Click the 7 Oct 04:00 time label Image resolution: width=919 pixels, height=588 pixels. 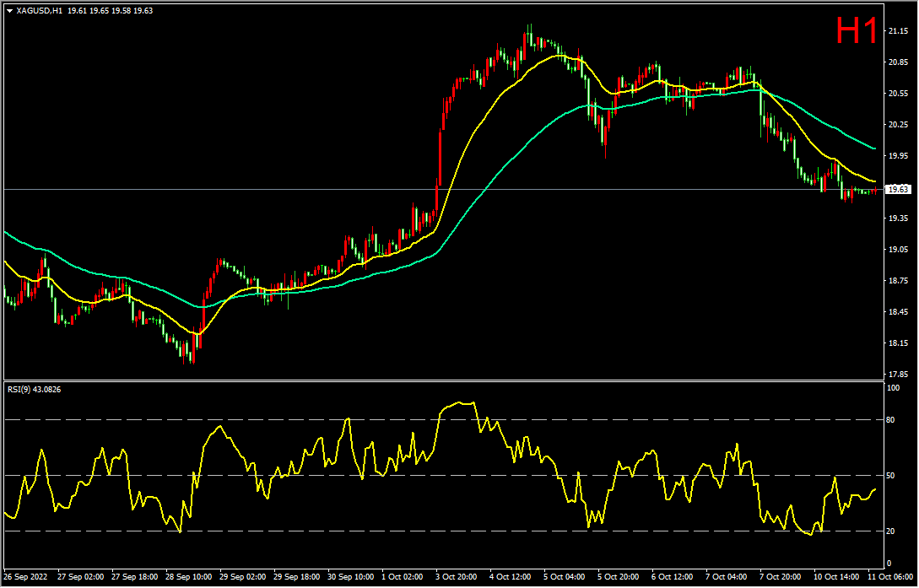pos(726,577)
